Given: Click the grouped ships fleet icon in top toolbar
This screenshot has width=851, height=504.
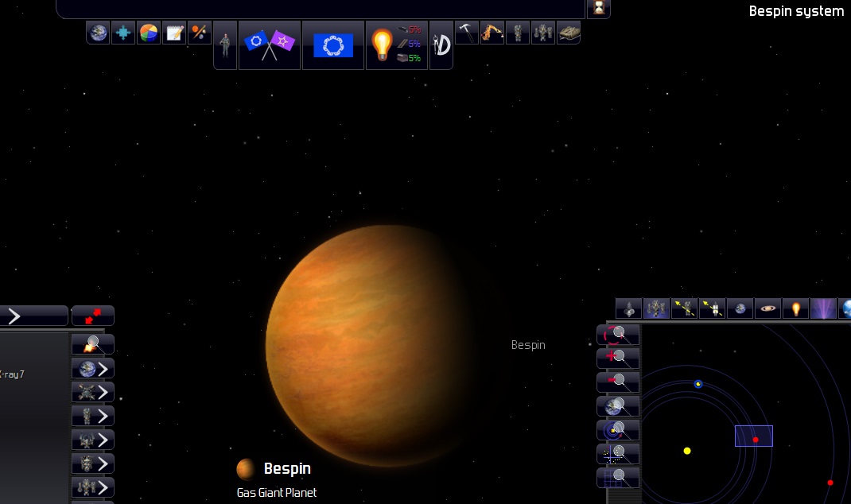Looking at the screenshot, I should point(542,33).
